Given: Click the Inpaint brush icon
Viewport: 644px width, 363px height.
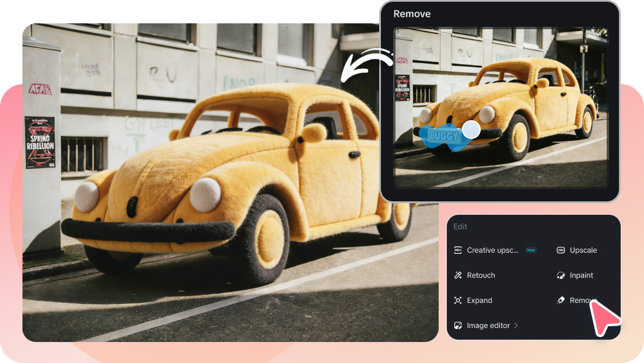Looking at the screenshot, I should coord(561,275).
